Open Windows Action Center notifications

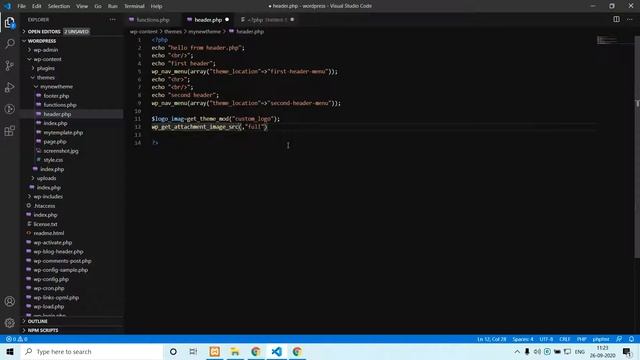627,351
